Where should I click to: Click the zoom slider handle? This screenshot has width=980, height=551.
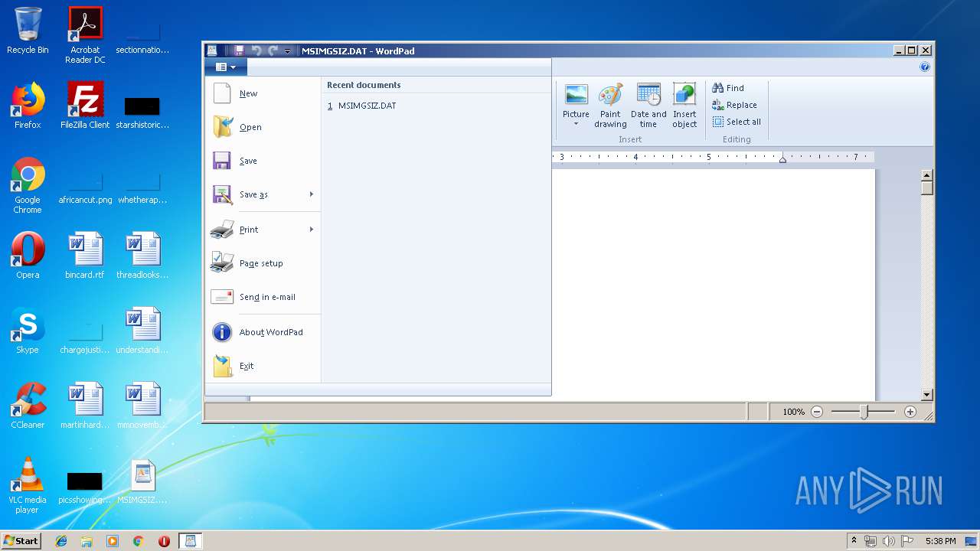864,412
